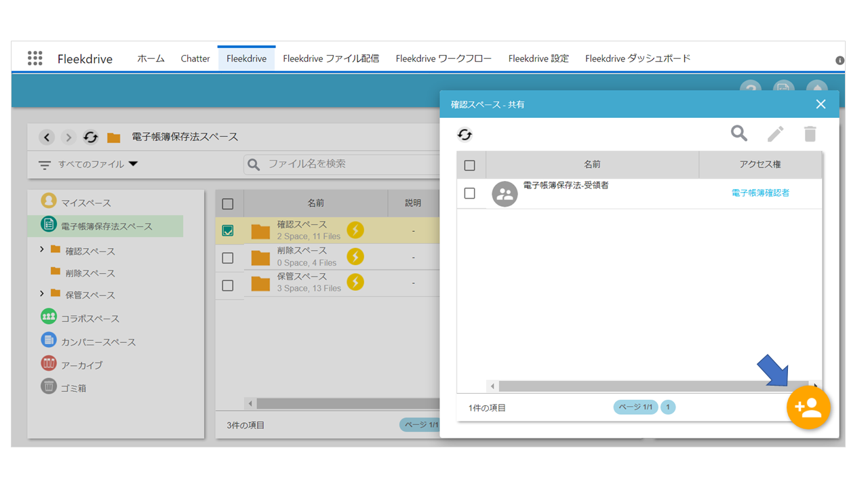Click the lightning icon on the 確認スペース row
Viewport: 868px width, 488px height.
click(355, 230)
